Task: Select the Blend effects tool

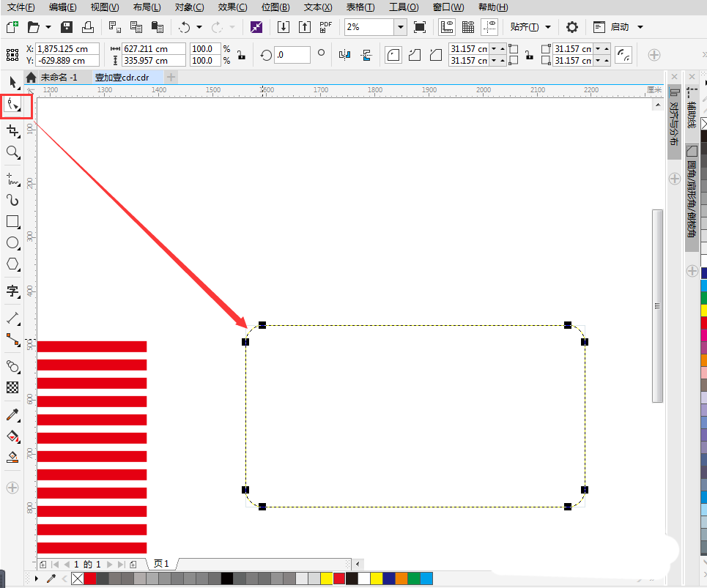Action: (x=13, y=366)
